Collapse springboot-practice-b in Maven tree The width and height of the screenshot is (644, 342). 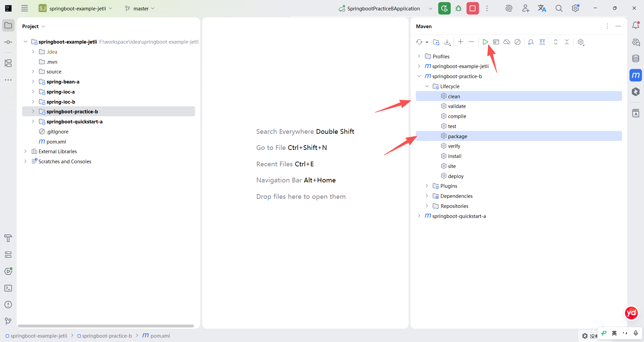click(x=419, y=76)
